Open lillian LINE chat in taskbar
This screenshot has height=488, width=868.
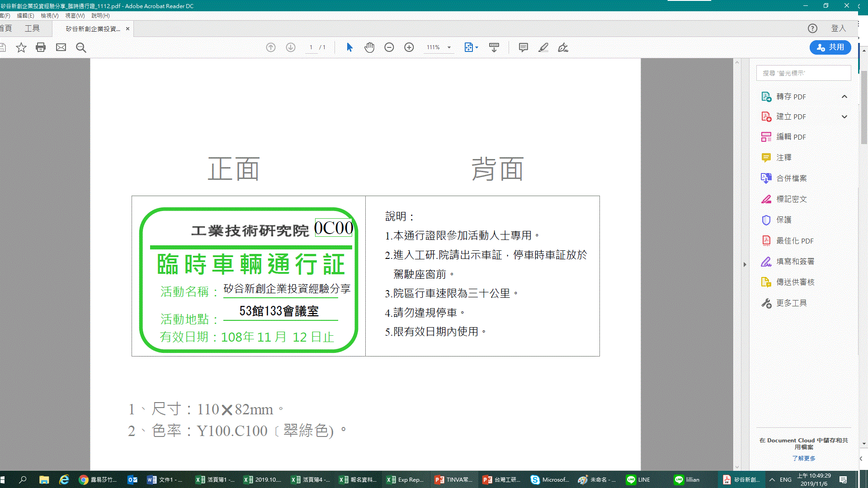[687, 479]
